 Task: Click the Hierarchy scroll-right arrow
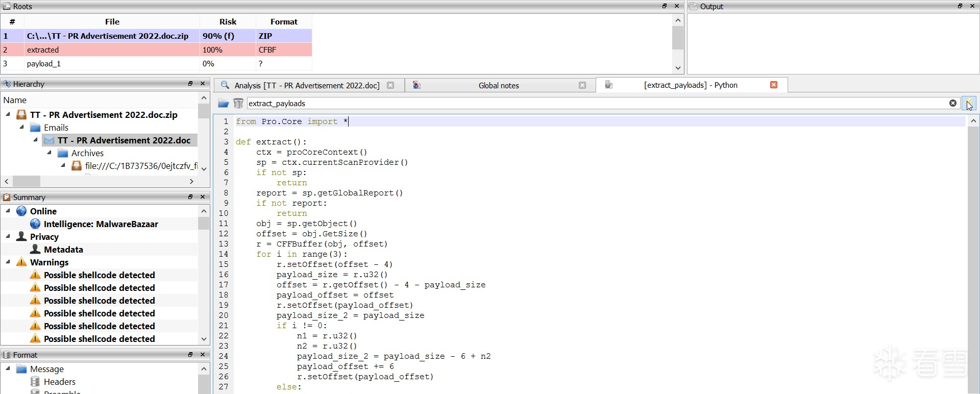point(191,181)
